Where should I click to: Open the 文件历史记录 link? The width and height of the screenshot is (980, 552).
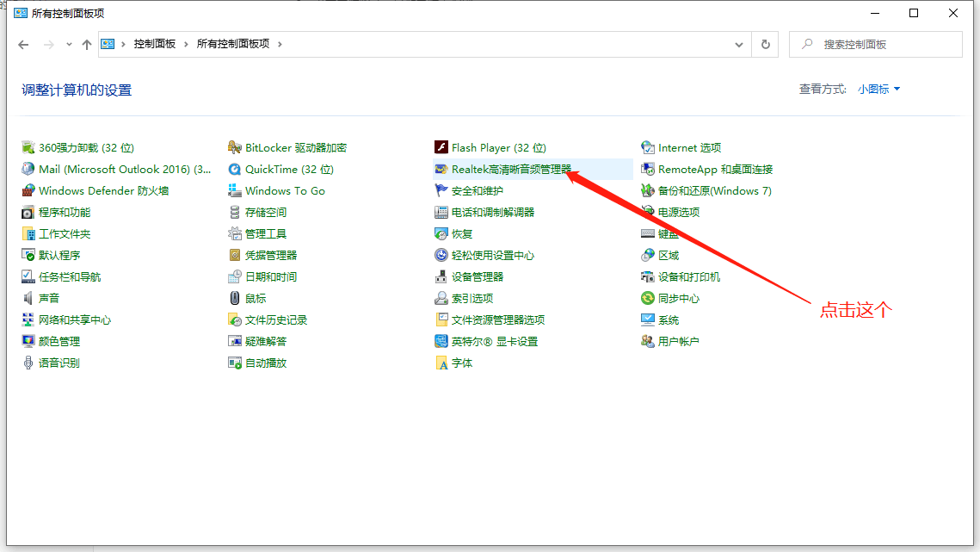pos(275,319)
